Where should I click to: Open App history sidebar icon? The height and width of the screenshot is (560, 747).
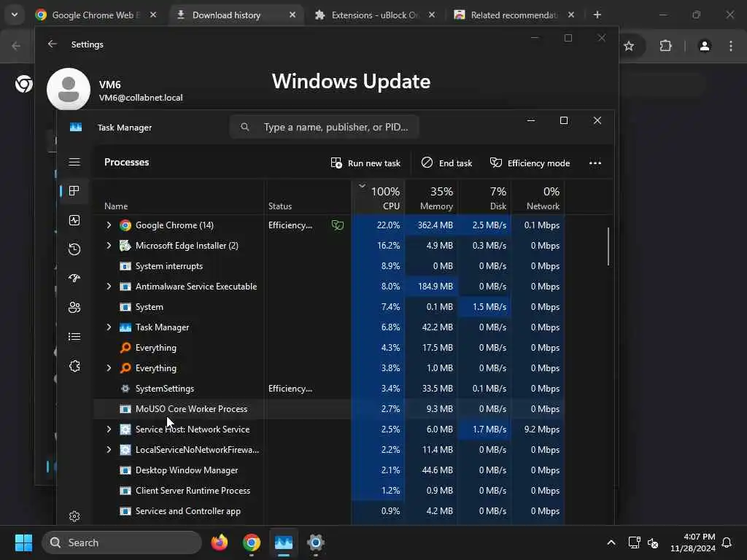pyautogui.click(x=74, y=249)
